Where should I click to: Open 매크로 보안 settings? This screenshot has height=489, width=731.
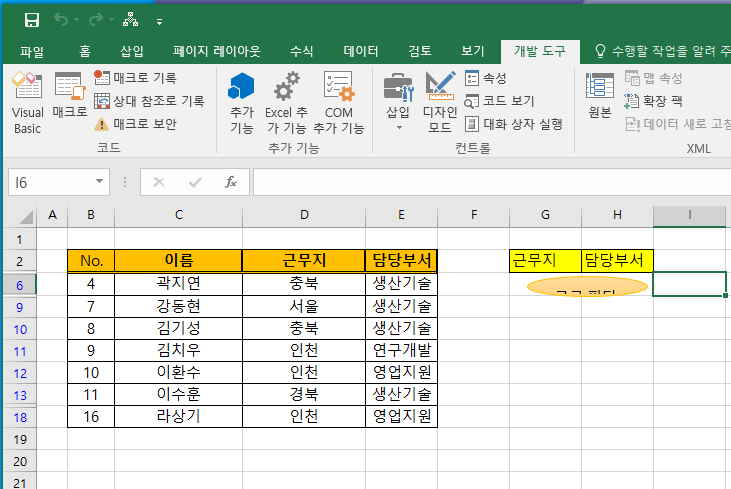tap(135, 124)
